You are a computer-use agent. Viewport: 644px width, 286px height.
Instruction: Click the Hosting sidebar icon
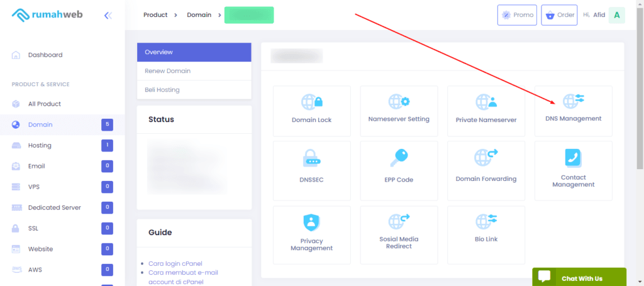[16, 145]
